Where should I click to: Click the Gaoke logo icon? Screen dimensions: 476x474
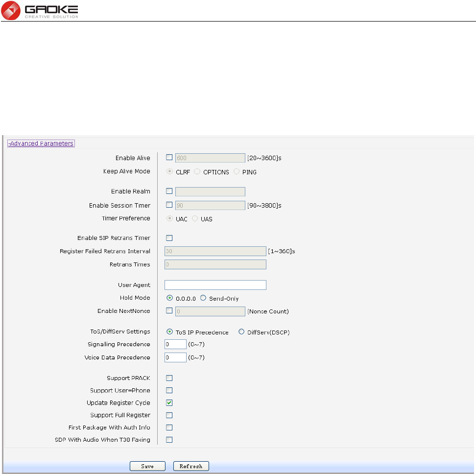pos(11,10)
